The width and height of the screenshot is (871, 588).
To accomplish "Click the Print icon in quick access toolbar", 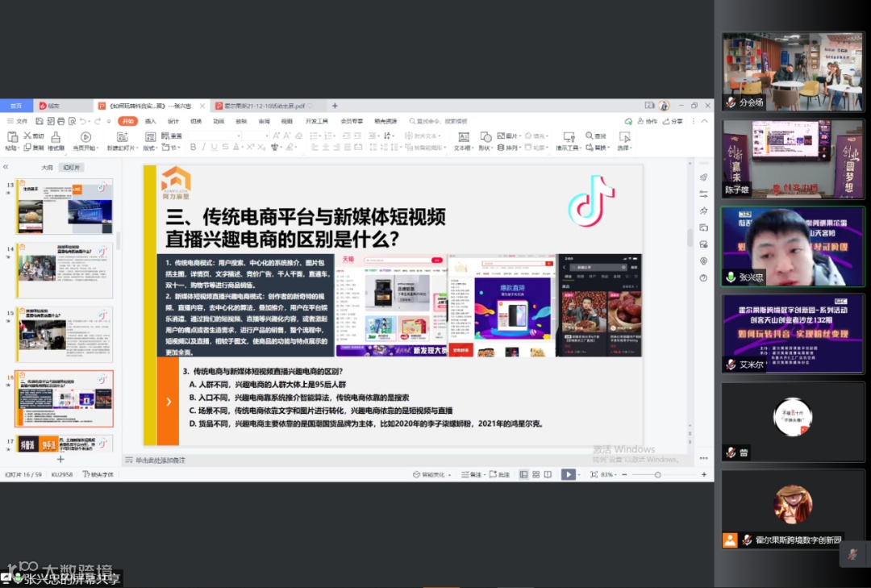I will [x=60, y=121].
